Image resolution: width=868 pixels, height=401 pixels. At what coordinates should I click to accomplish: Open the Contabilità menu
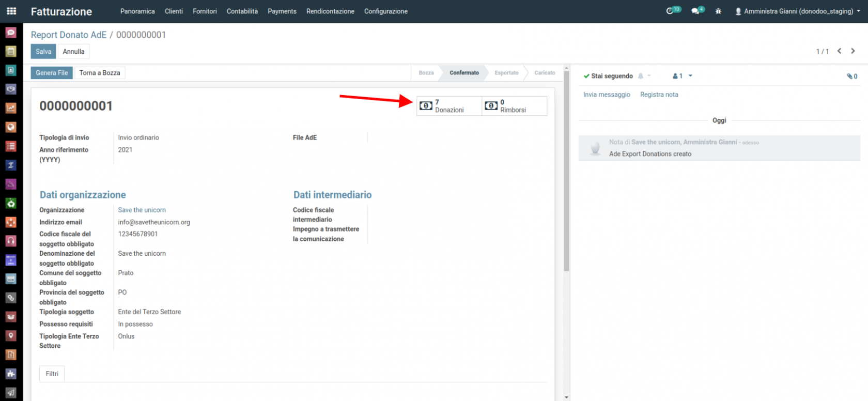(x=242, y=11)
